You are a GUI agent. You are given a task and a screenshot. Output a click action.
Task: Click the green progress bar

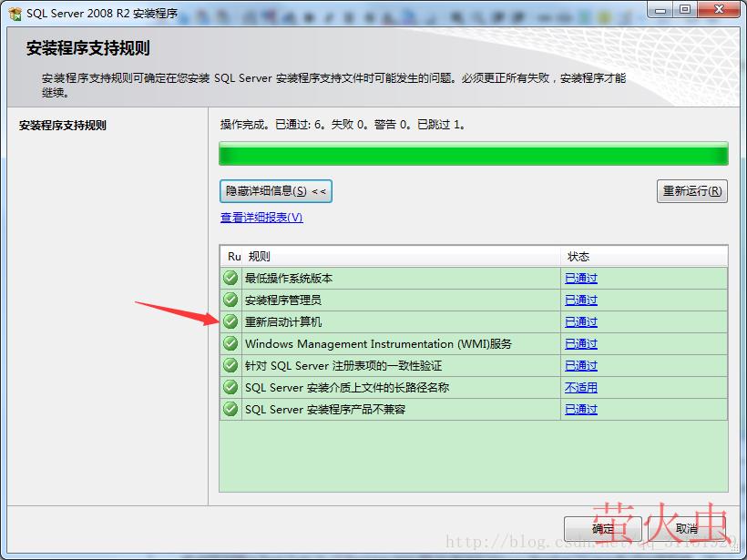click(474, 154)
